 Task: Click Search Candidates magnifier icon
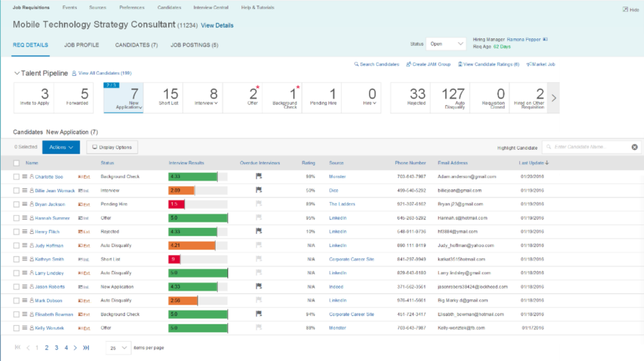pyautogui.click(x=356, y=64)
